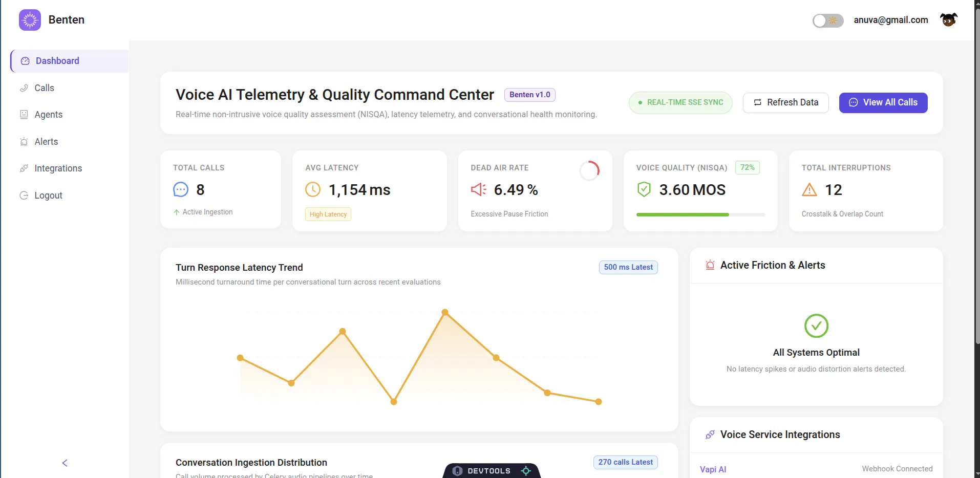Toggle the light/dark theme switch
The height and width of the screenshot is (478, 980).
(828, 20)
